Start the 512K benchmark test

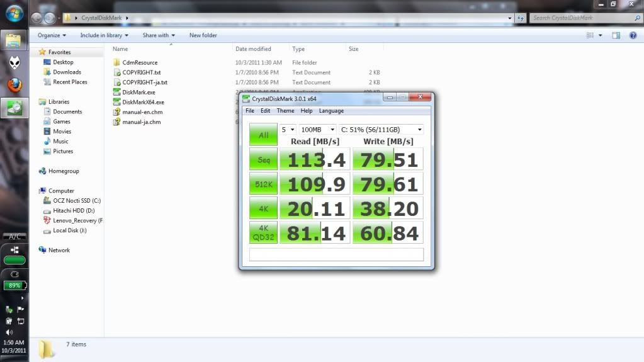tap(263, 184)
